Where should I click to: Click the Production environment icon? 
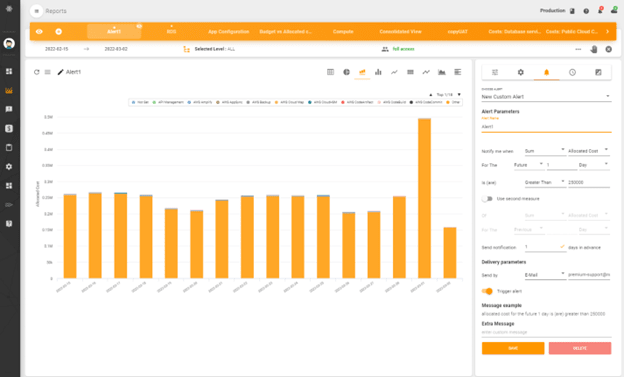[x=572, y=11]
